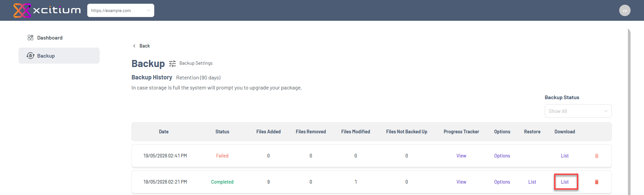Click the Status column header
The image size is (644, 195).
pyautogui.click(x=222, y=132)
